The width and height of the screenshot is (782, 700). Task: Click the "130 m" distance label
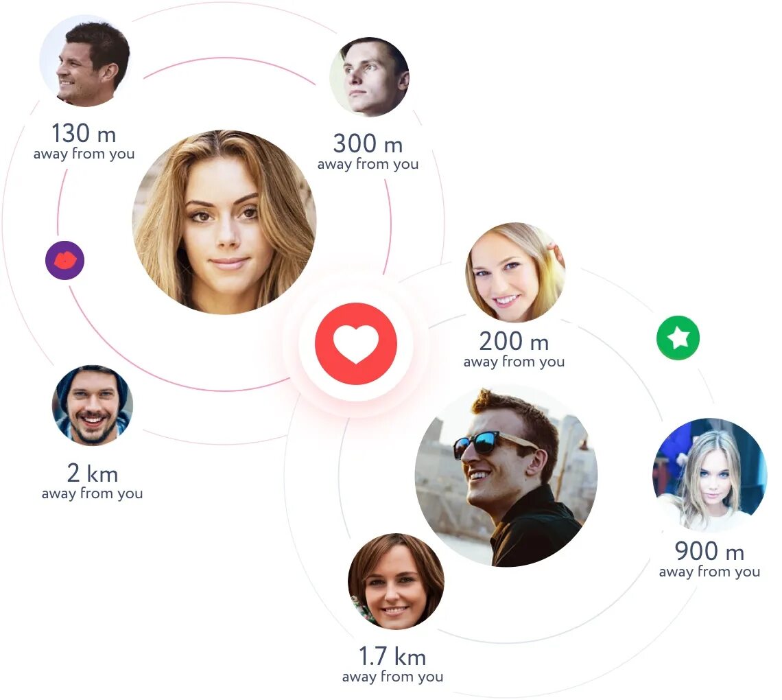(84, 133)
